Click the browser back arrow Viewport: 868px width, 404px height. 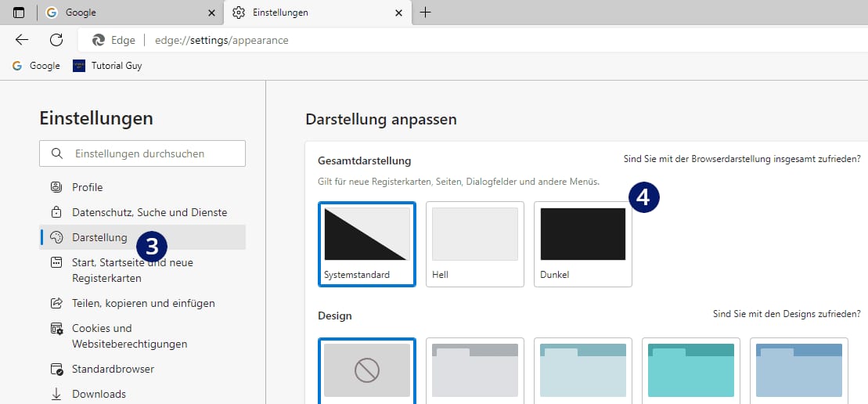[22, 40]
